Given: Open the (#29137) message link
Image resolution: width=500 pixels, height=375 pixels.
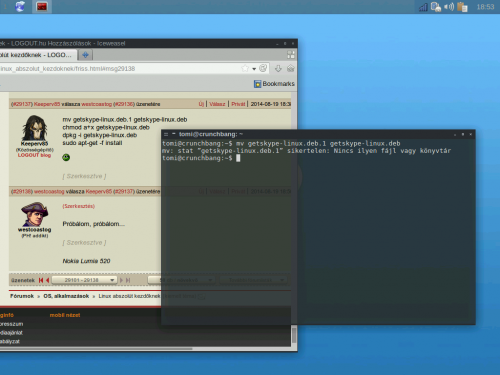Looking at the screenshot, I should 22,104.
